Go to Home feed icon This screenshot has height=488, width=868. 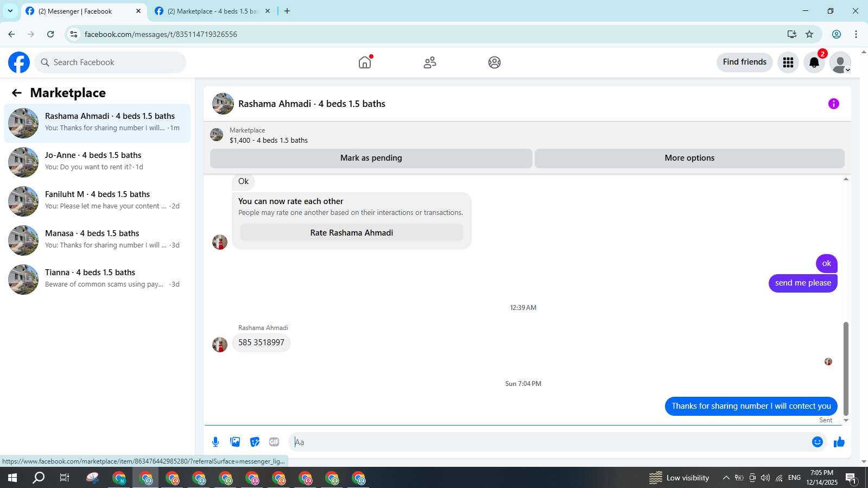point(365,62)
